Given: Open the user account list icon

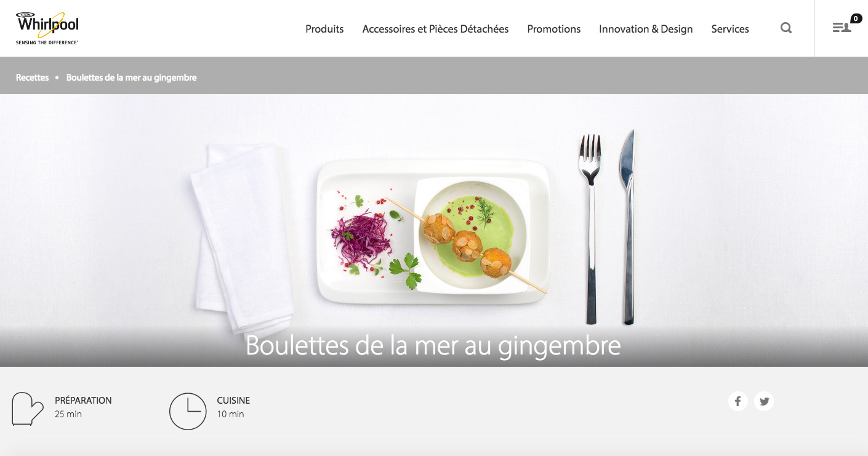Looking at the screenshot, I should click(842, 28).
